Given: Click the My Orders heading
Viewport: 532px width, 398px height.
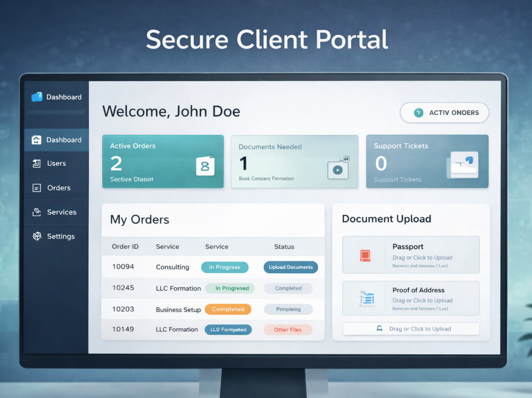Looking at the screenshot, I should [x=140, y=219].
